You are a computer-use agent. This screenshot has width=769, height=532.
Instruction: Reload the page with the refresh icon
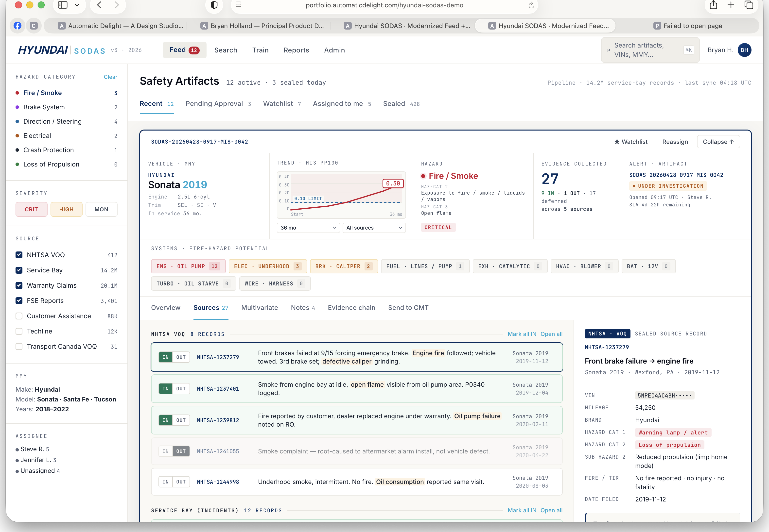[x=531, y=5]
